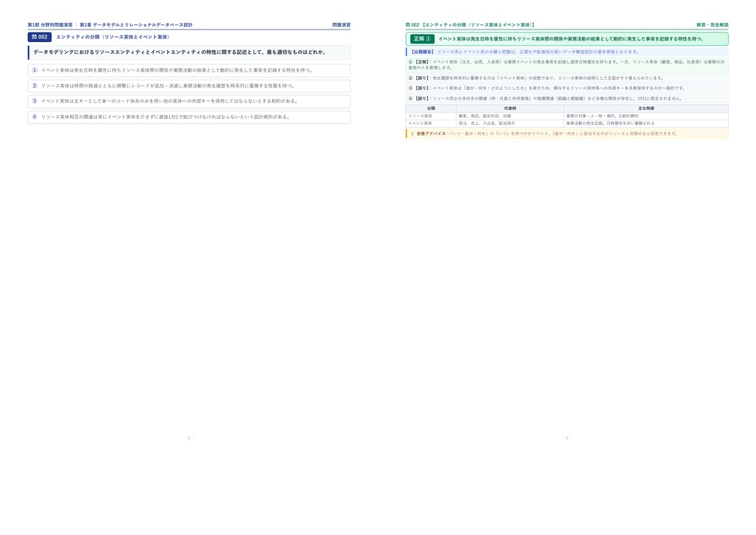Screen dimensions: 756x535
Task: Click the '第1部 分野別問題演習' header text
Action: 50,24
